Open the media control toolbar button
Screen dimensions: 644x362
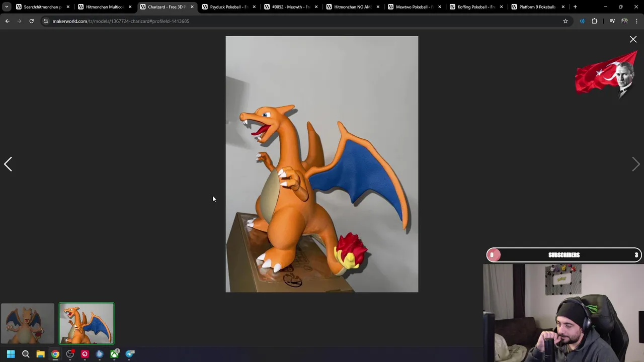coord(612,21)
